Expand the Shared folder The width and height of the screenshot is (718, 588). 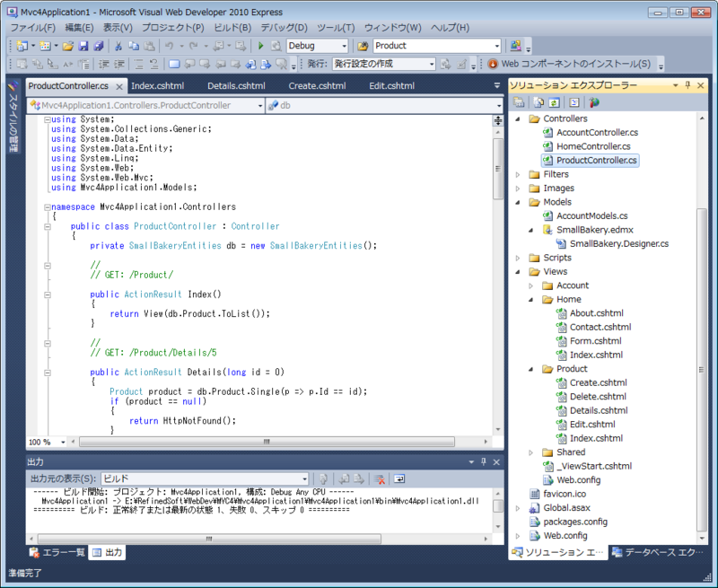point(531,452)
